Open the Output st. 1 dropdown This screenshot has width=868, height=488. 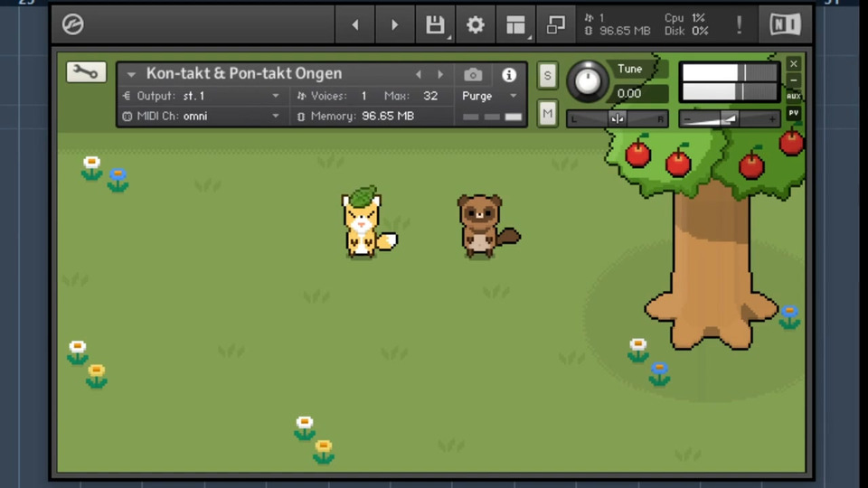[x=202, y=96]
